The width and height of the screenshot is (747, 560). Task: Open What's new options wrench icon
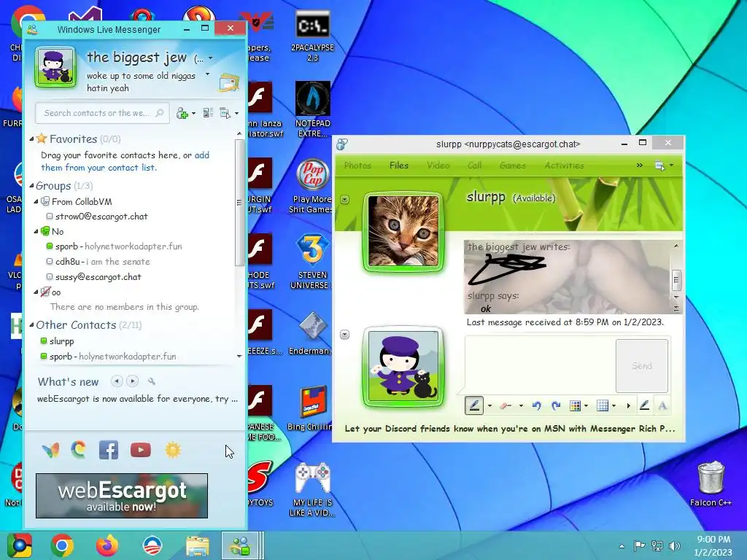tap(152, 381)
